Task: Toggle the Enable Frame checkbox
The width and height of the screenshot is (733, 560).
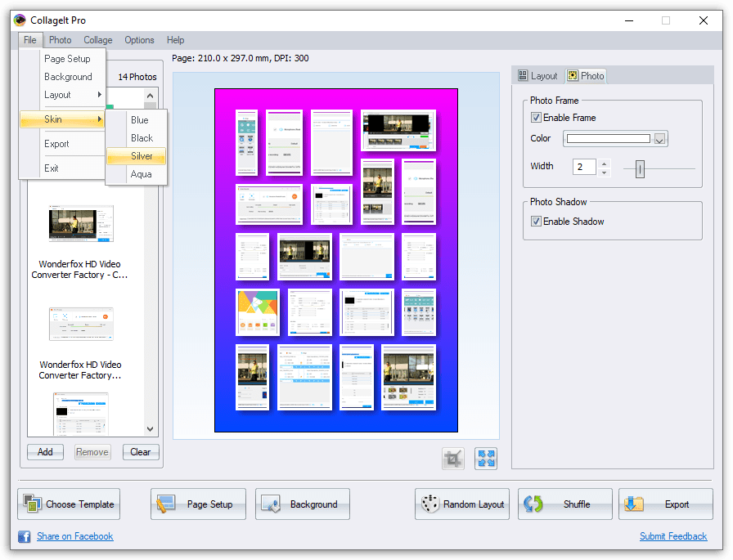Action: [536, 118]
